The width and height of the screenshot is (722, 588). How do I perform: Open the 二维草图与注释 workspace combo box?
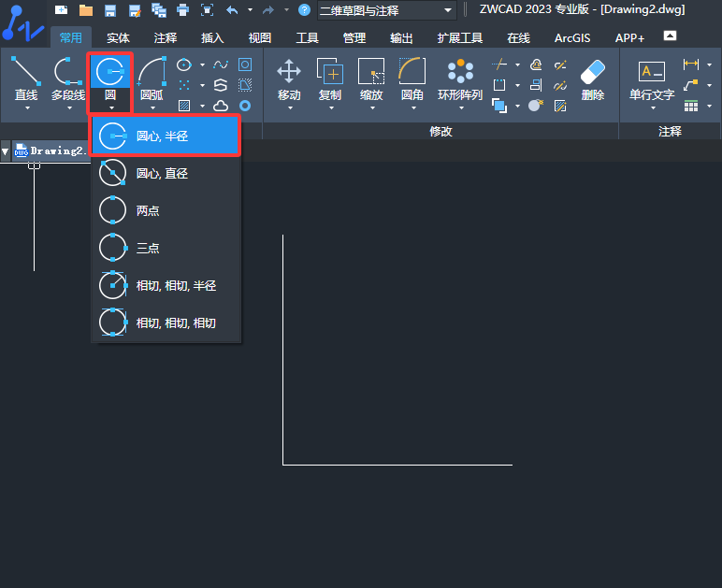(387, 10)
